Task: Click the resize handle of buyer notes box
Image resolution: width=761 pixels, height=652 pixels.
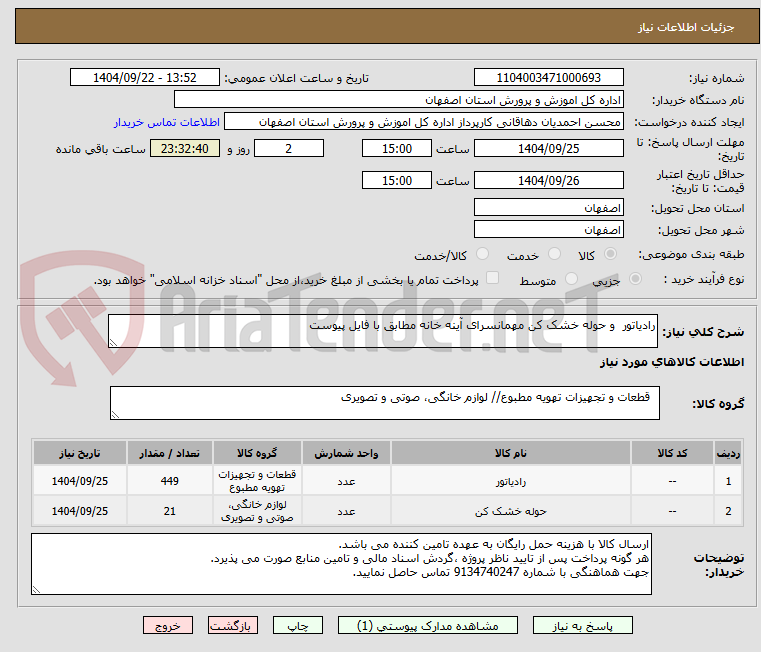Action: click(36, 589)
